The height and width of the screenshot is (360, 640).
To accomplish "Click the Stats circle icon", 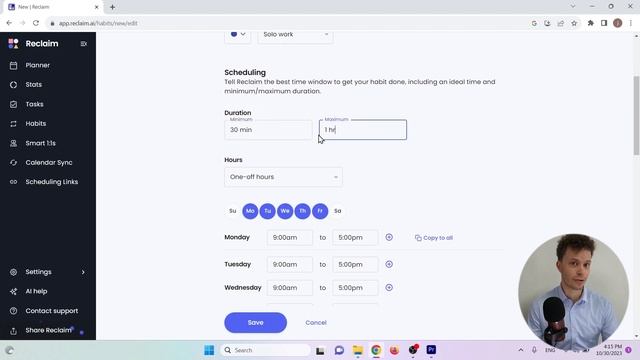I will click(13, 84).
